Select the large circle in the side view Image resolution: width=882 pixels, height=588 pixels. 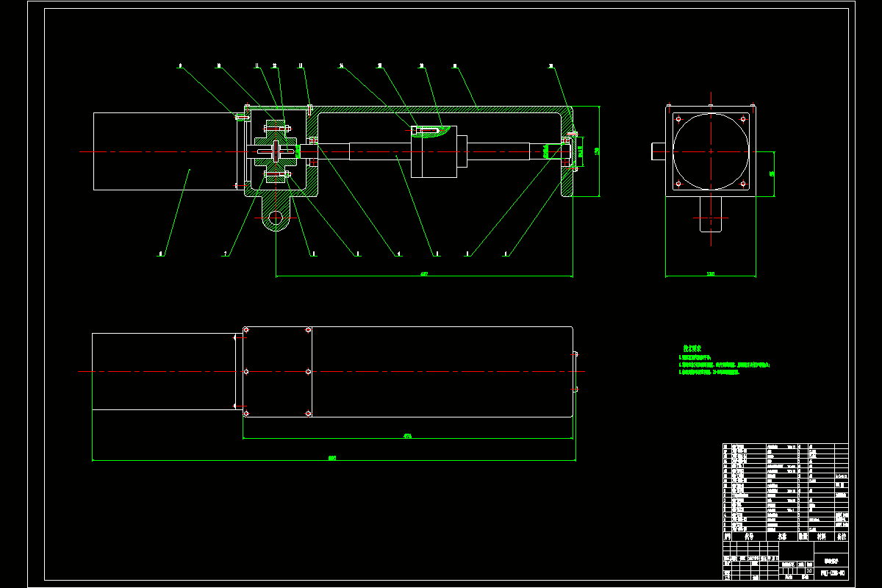pos(711,151)
